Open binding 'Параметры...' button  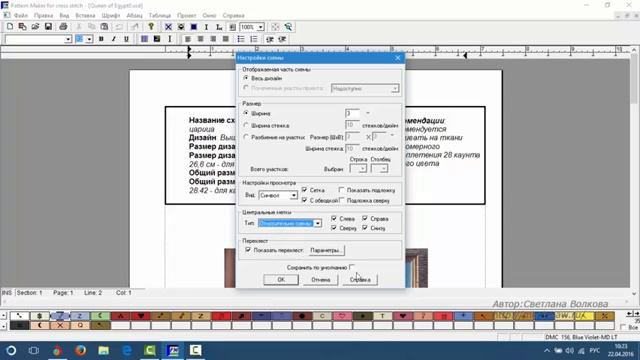coord(327,250)
